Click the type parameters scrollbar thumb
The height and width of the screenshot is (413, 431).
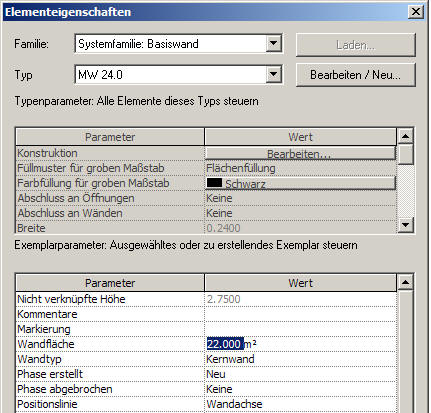[406, 154]
